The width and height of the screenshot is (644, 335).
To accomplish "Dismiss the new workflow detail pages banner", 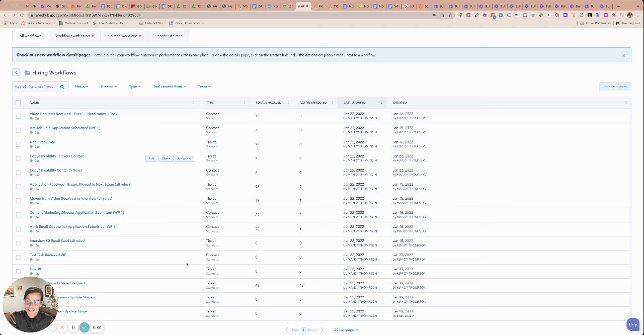I will click(623, 55).
